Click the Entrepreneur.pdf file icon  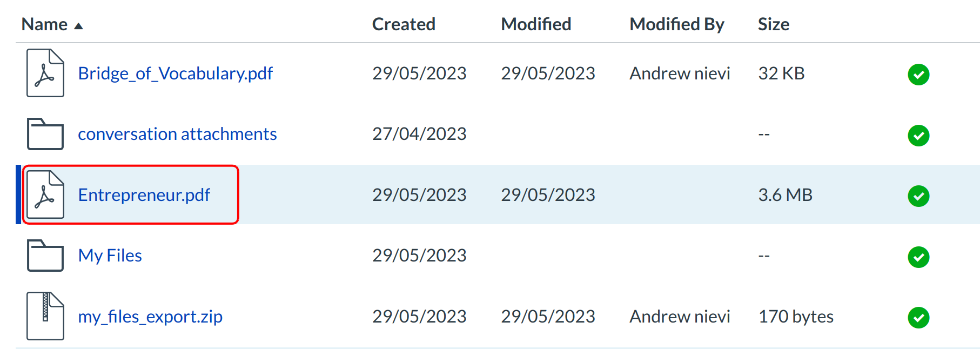tap(45, 194)
